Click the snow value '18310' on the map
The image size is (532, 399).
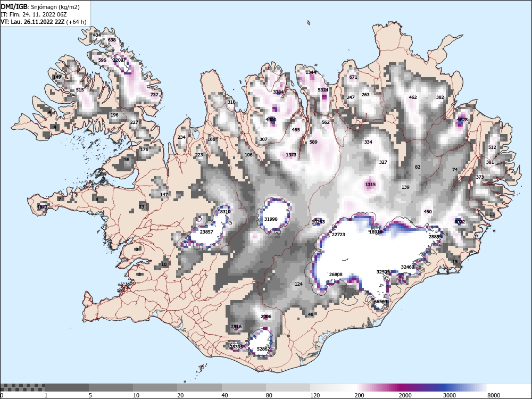click(x=224, y=212)
